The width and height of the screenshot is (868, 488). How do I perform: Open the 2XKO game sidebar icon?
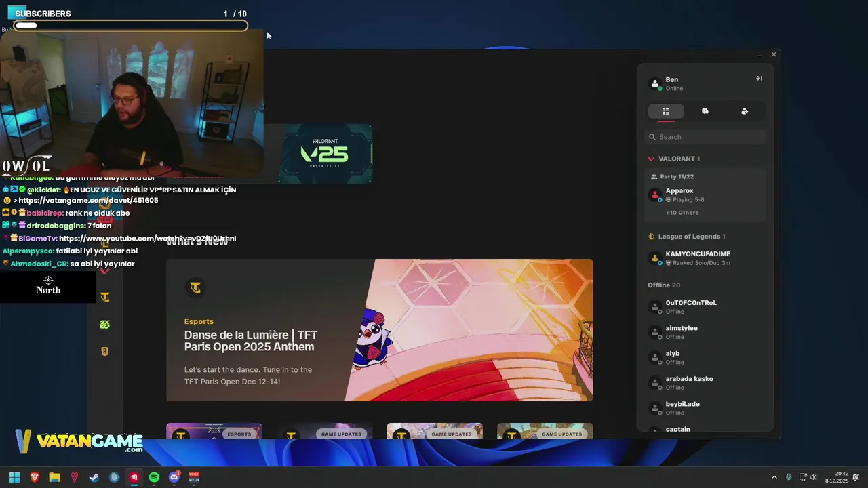click(104, 325)
